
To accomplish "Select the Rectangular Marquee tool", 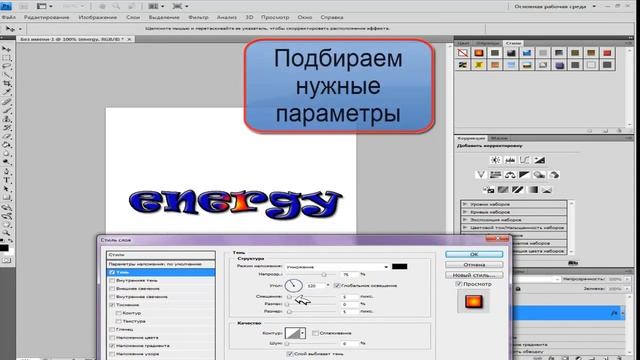I will [x=7, y=58].
